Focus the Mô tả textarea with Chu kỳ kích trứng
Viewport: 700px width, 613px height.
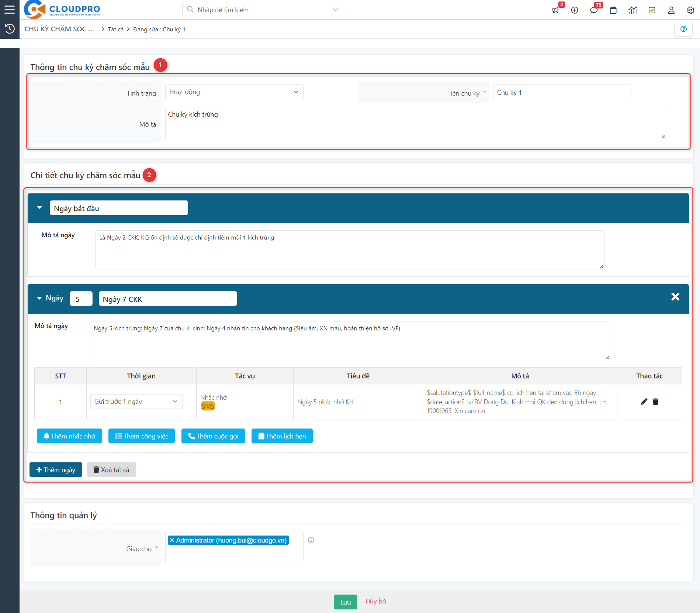click(x=416, y=123)
